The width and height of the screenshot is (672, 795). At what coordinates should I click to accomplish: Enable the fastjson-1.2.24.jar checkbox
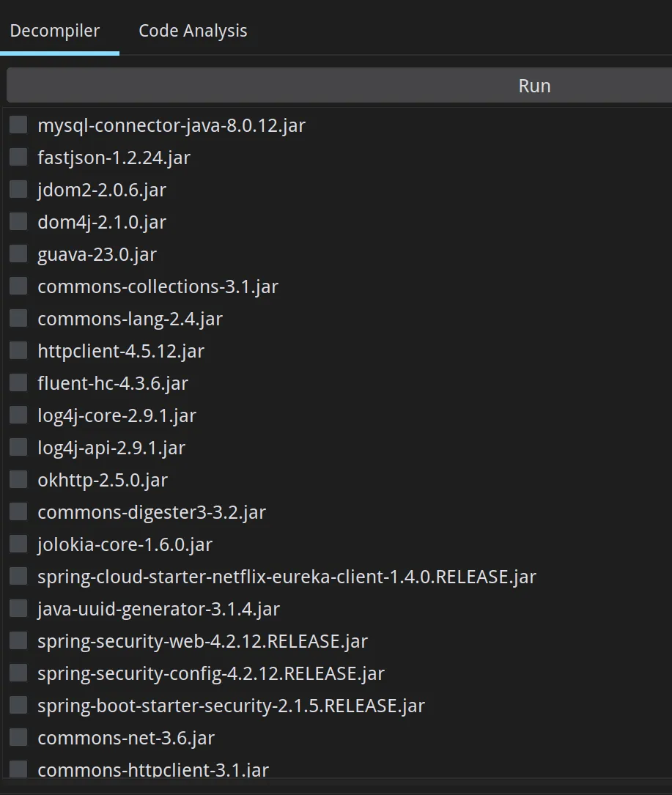[18, 158]
